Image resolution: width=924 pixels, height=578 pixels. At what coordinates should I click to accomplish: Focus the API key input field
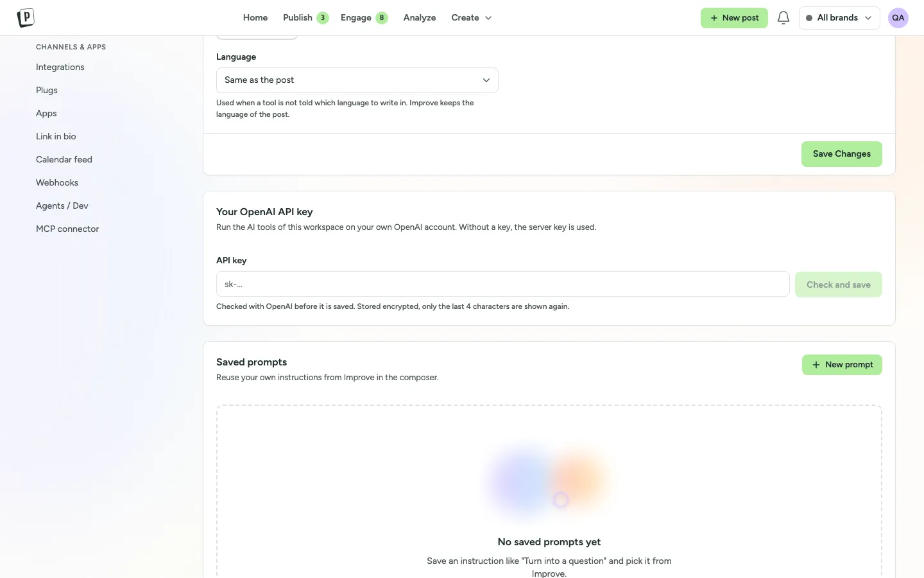tap(503, 284)
